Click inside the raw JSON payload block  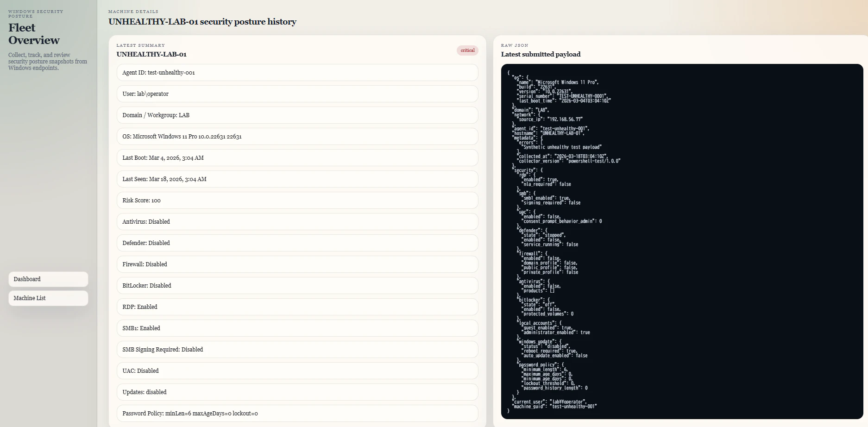pos(682,241)
